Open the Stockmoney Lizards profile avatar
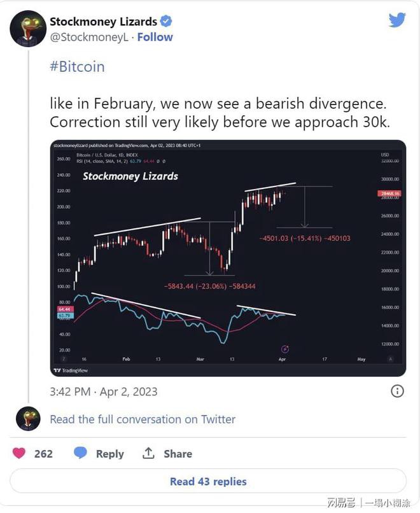420x513 pixels. [x=28, y=29]
